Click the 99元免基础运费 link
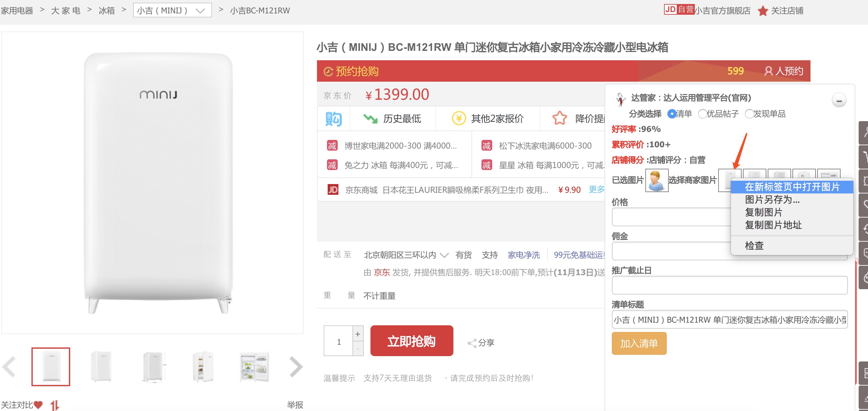 579,255
